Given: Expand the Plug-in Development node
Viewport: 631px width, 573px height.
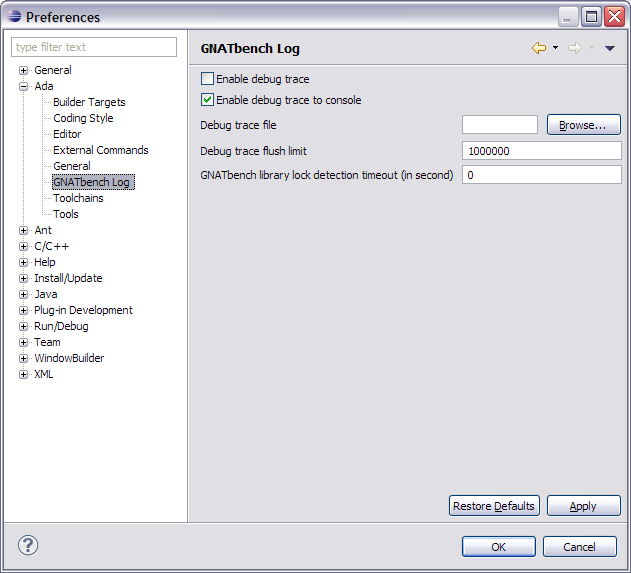Looking at the screenshot, I should (x=23, y=311).
